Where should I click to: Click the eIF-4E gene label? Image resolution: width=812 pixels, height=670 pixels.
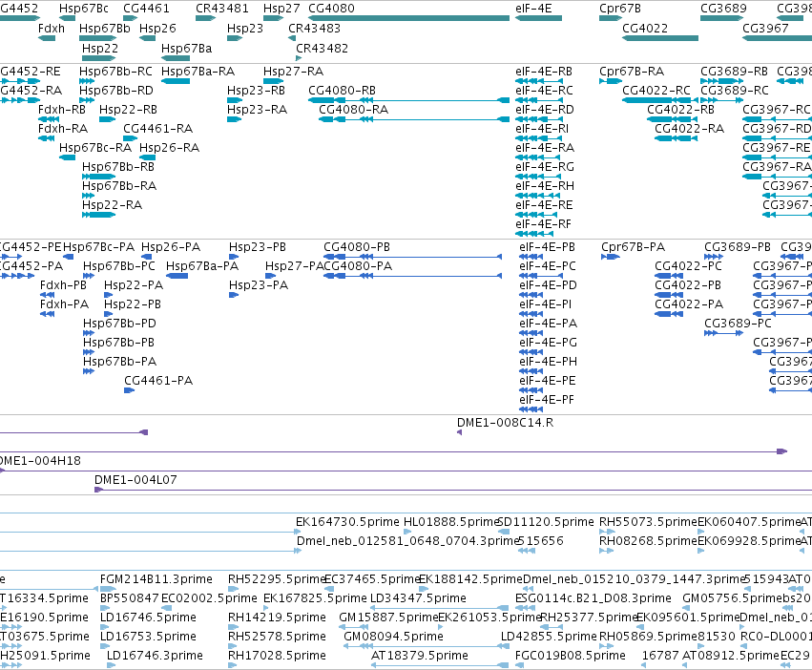coord(533,9)
